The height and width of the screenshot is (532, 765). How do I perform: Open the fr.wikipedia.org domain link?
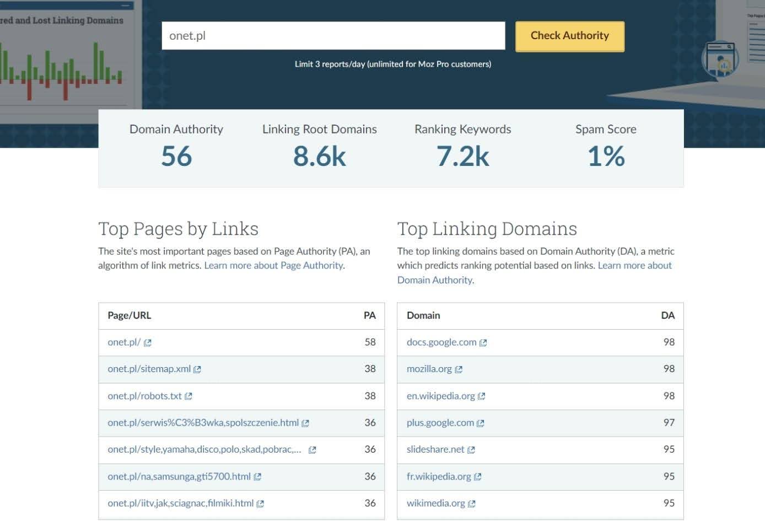tap(439, 476)
